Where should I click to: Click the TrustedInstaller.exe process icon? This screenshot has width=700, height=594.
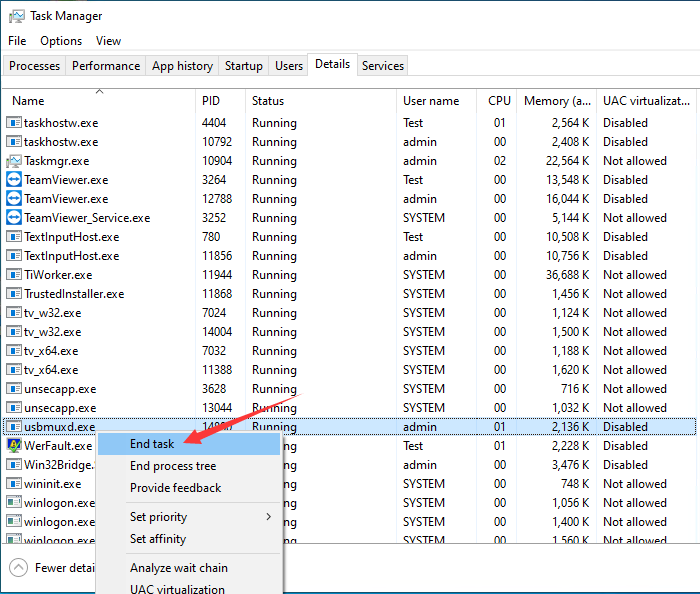click(14, 294)
